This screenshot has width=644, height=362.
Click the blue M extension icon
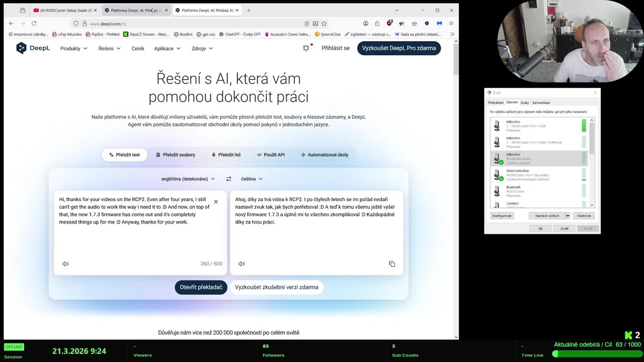point(439,24)
